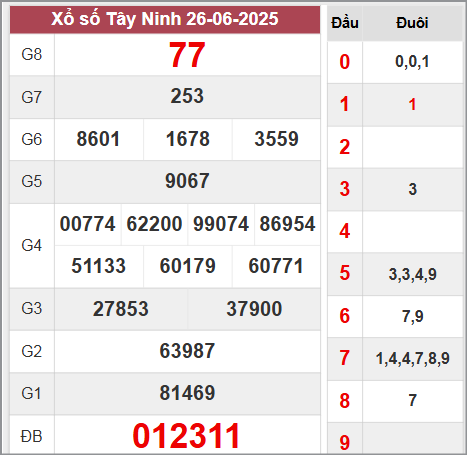The width and height of the screenshot is (467, 455).
Task: Click the G4 row label
Action: (32, 246)
